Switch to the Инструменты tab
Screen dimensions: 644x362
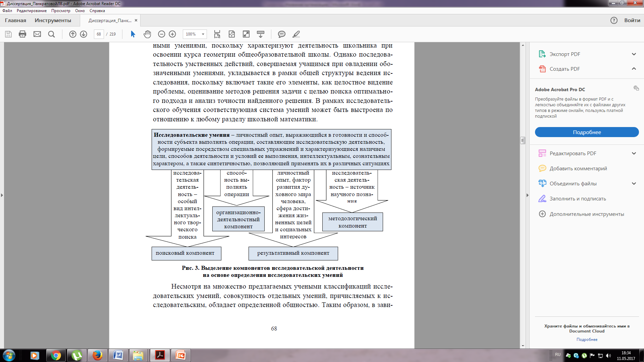53,20
